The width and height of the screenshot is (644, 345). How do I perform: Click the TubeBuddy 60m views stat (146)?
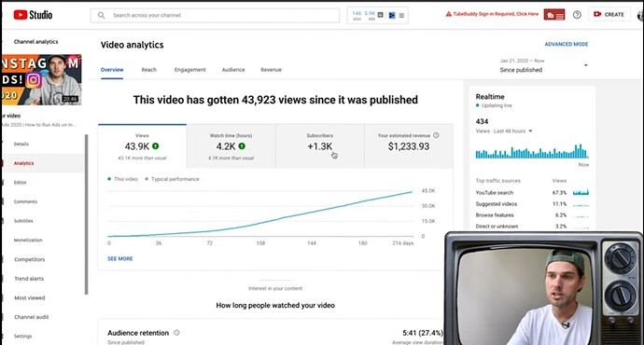click(x=357, y=16)
